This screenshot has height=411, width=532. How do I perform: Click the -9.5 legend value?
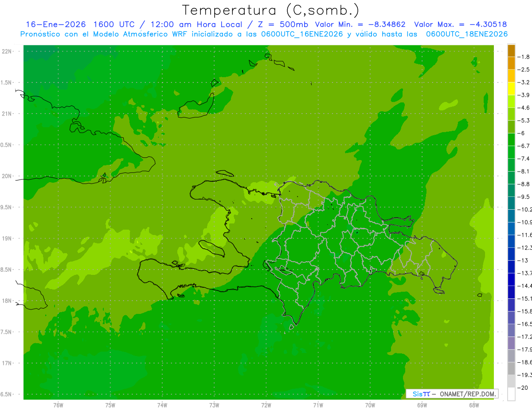[524, 196]
